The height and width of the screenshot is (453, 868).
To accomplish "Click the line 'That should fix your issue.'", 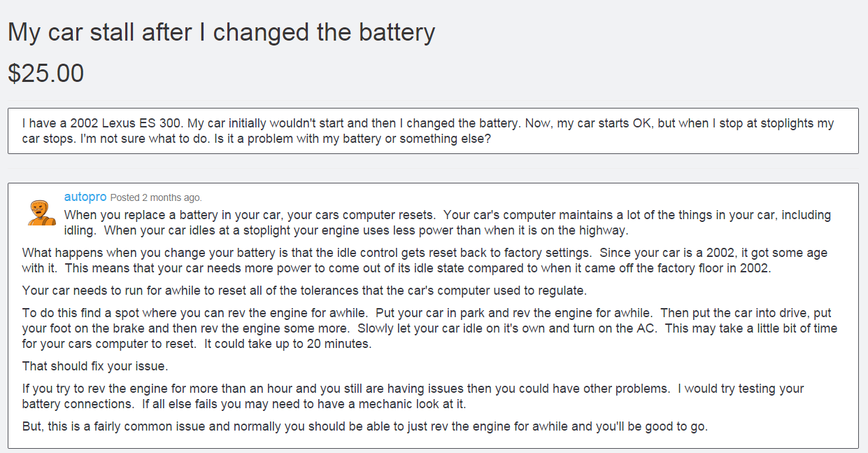I will coord(95,365).
